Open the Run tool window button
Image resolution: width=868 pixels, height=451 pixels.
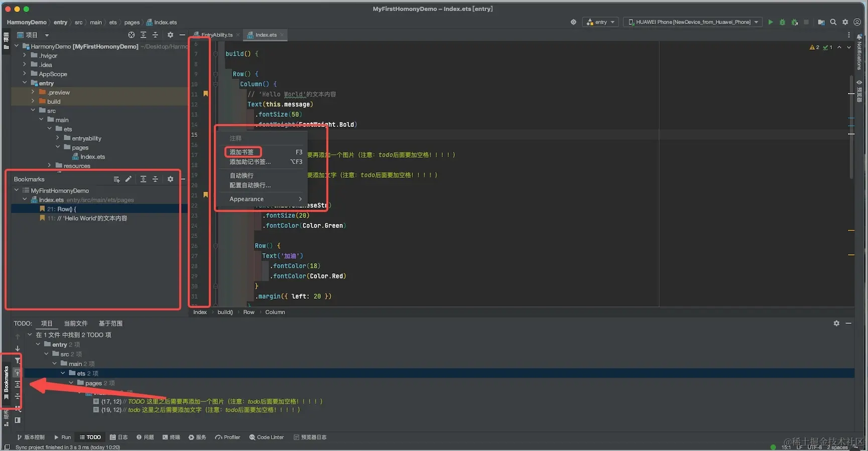click(x=63, y=437)
